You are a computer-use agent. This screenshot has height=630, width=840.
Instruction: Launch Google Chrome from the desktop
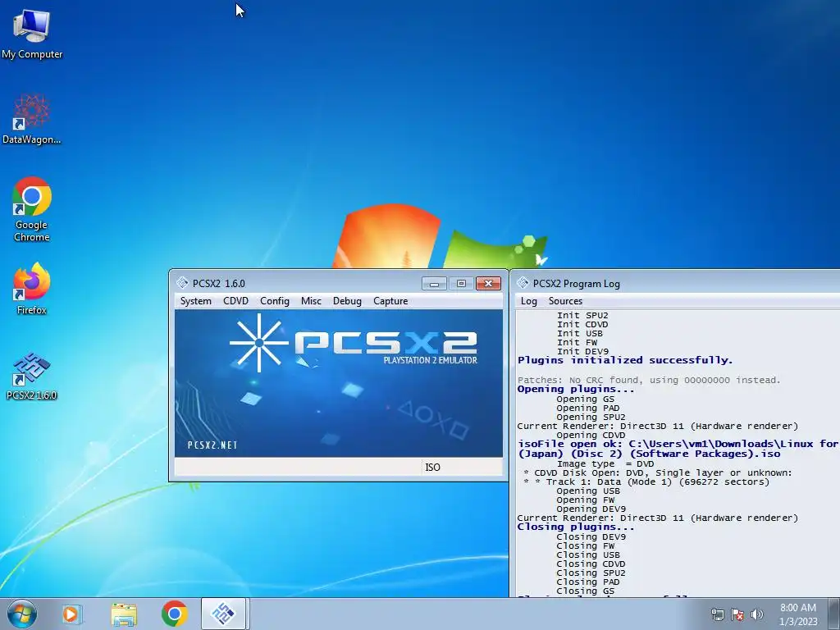point(32,209)
